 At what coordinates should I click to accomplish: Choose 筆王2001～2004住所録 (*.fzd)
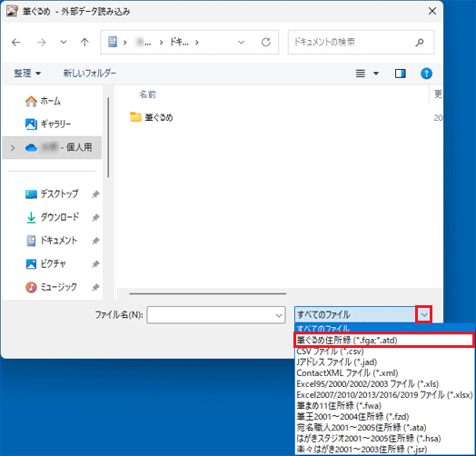pos(385,417)
